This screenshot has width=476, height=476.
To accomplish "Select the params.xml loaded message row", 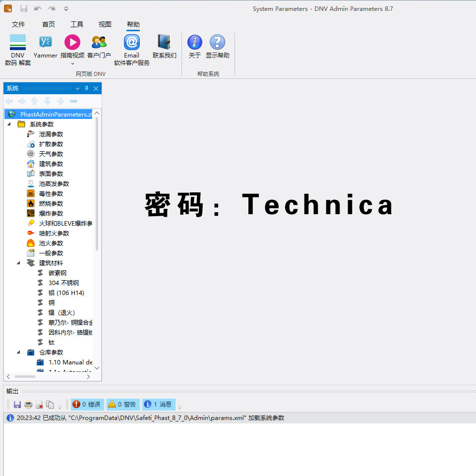I will (240, 417).
